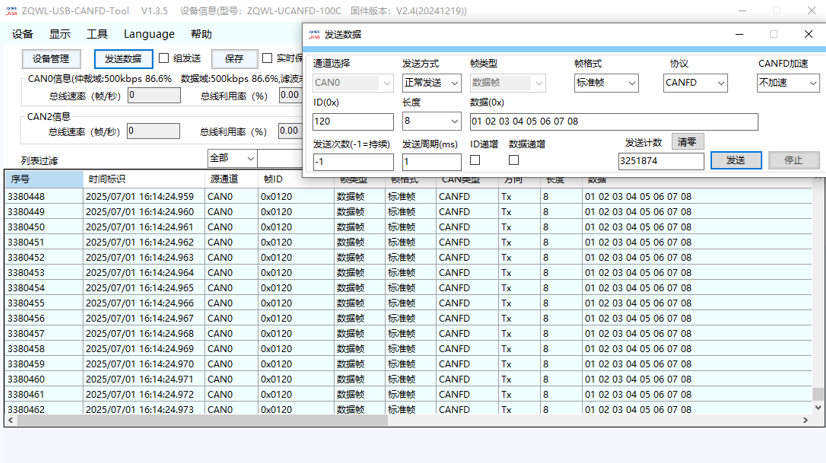The width and height of the screenshot is (826, 463).
Task: Expand the 长度 dropdown showing 8
Action: 431,121
